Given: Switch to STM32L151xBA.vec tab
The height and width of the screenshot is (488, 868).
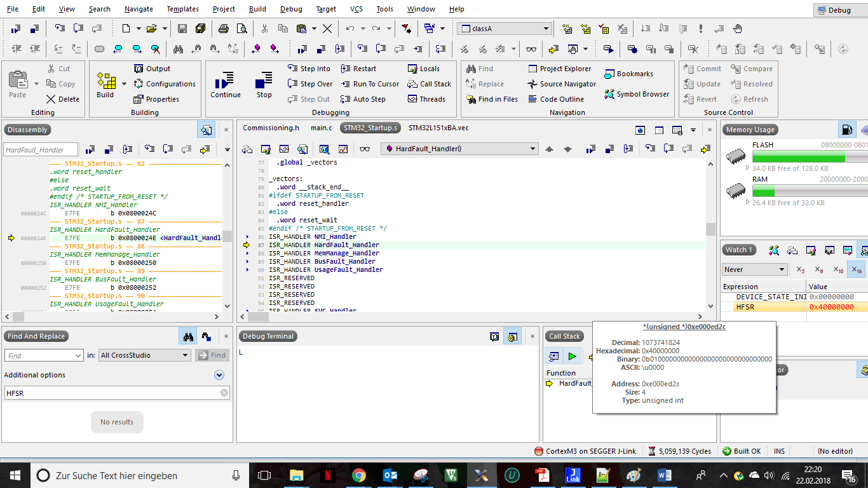Looking at the screenshot, I should click(438, 128).
